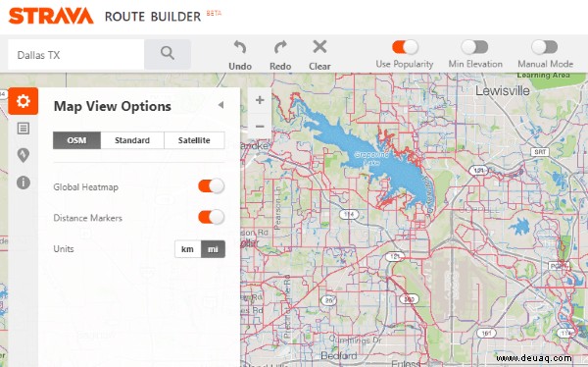Enable the Min Elevation toggle

coord(474,47)
